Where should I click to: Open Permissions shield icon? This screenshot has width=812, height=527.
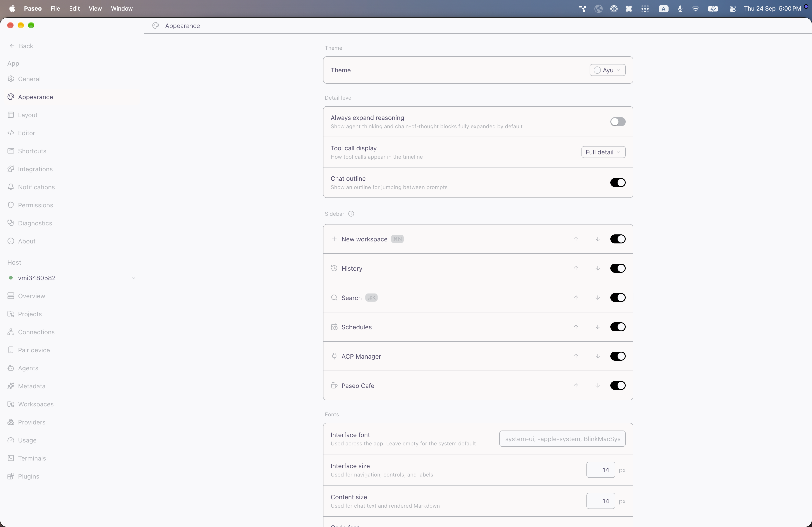pos(11,205)
